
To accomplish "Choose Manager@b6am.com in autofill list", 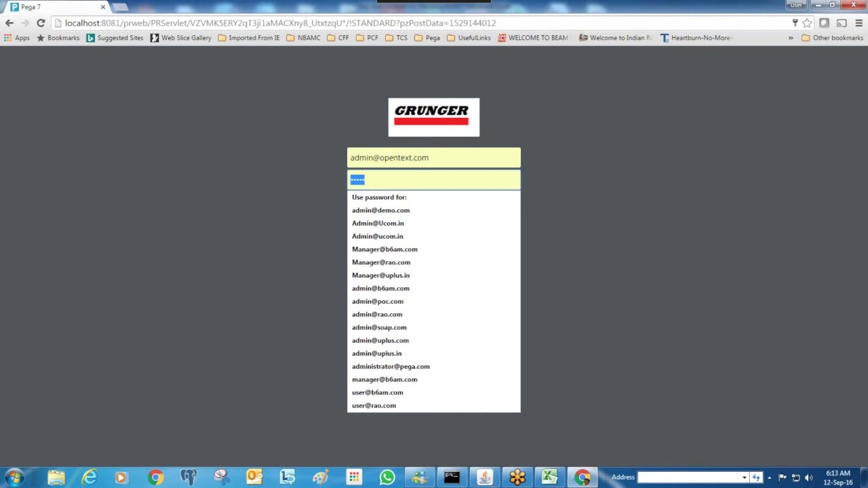I will 433,249.
